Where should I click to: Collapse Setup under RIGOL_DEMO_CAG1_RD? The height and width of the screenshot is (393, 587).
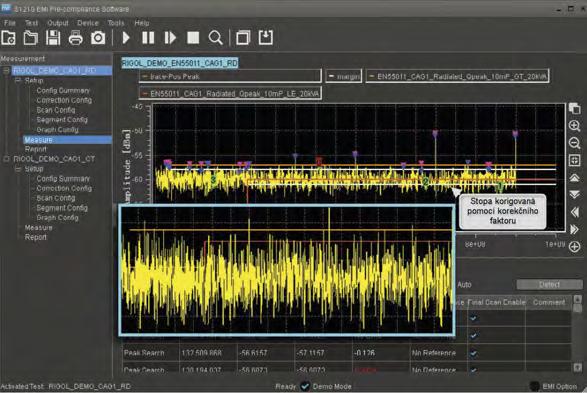[18, 80]
